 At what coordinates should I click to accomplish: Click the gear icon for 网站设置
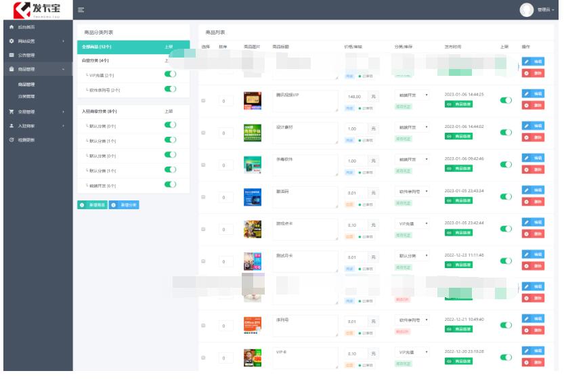12,41
